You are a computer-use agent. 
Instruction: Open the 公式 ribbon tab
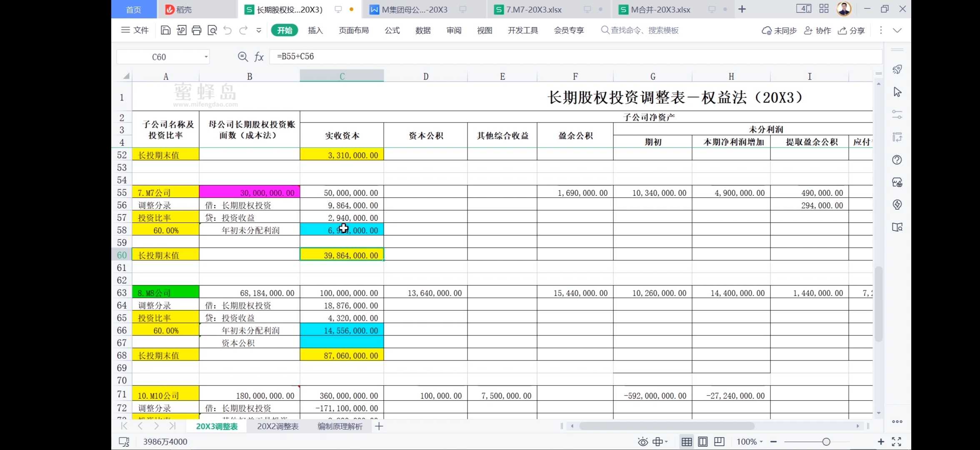[x=392, y=30]
